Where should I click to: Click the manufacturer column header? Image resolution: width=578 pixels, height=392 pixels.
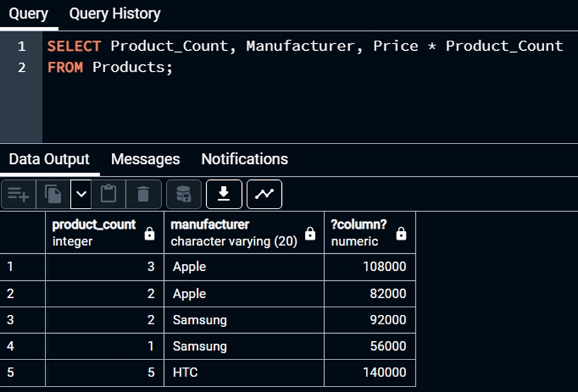(210, 225)
